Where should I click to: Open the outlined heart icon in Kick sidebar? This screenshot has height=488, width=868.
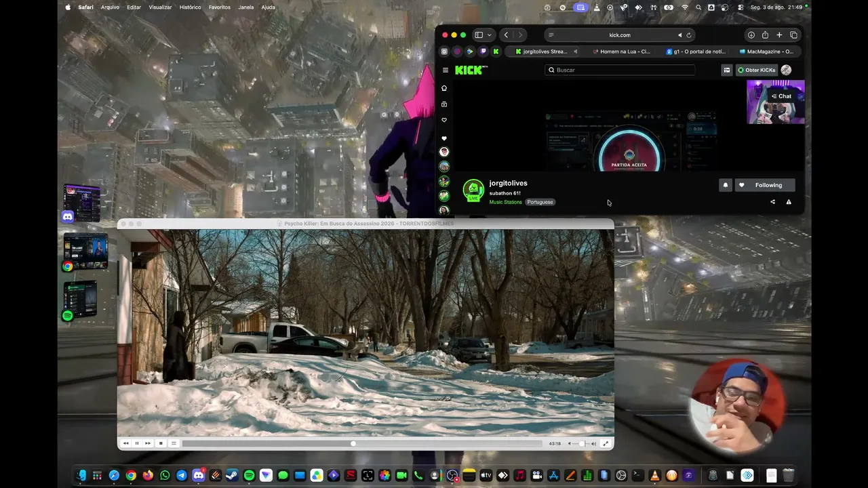click(444, 120)
